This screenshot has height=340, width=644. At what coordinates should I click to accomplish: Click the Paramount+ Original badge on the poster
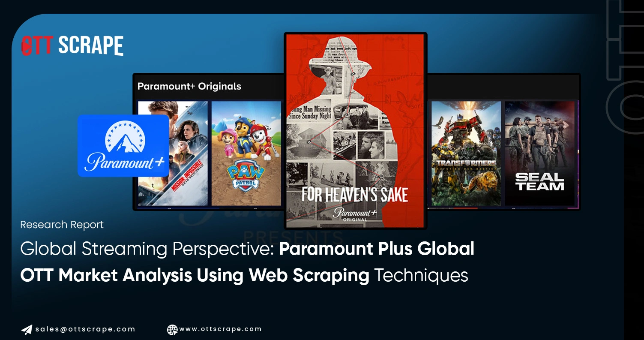point(354,214)
